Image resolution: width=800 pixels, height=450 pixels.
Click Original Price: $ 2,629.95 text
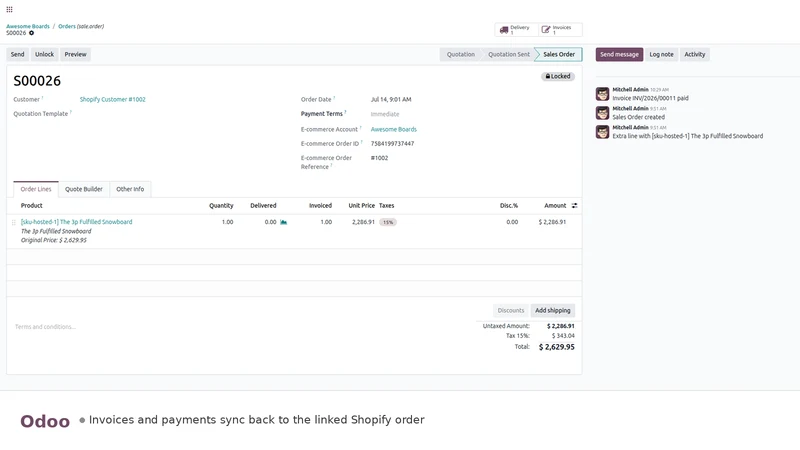pyautogui.click(x=54, y=240)
